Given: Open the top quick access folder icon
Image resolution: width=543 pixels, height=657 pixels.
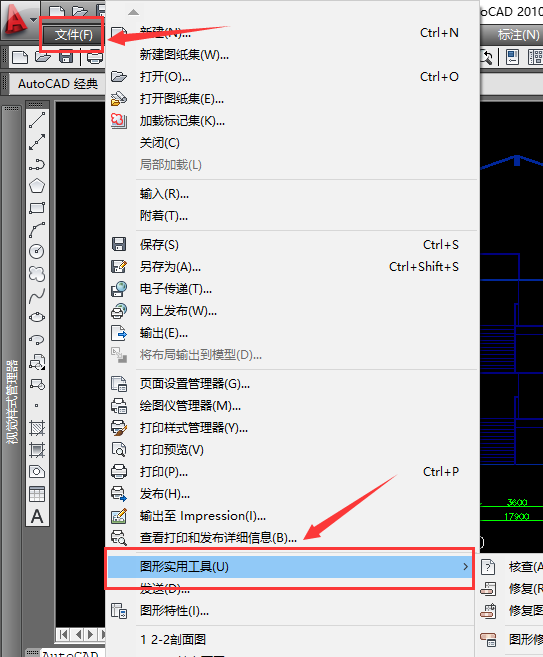Looking at the screenshot, I should point(79,11).
